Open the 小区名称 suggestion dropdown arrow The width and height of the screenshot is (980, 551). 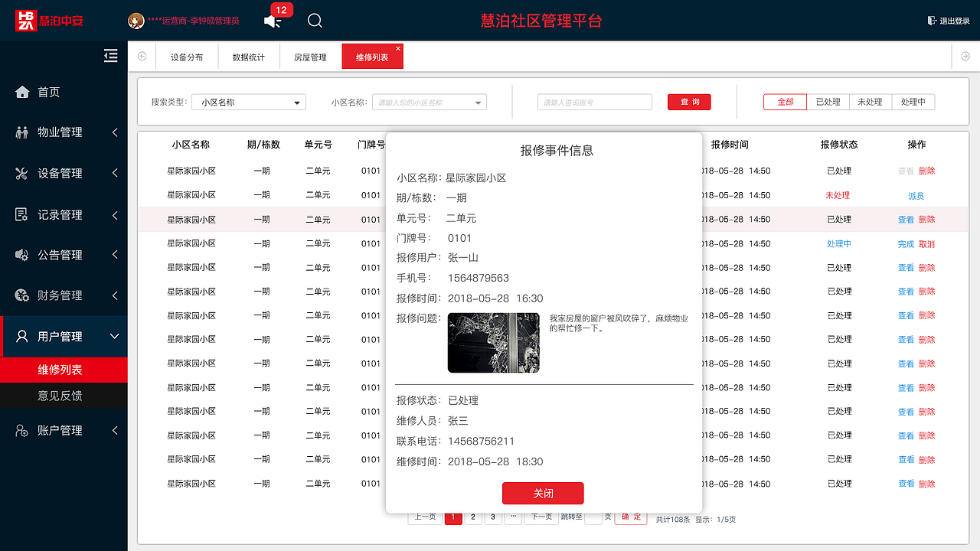(x=477, y=102)
